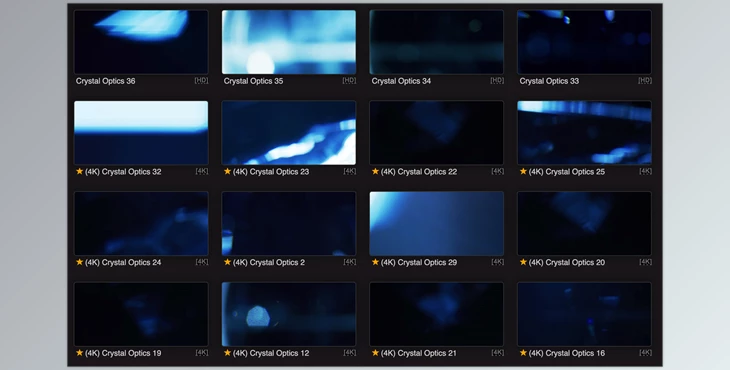730x370 pixels.
Task: Click the HD badge on Crystal Optics 34
Action: click(497, 81)
